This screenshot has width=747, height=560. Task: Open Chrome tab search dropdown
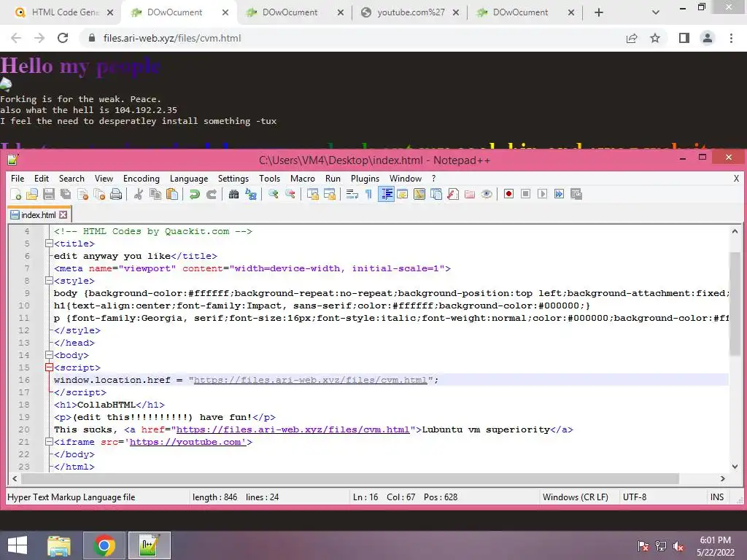coord(656,12)
